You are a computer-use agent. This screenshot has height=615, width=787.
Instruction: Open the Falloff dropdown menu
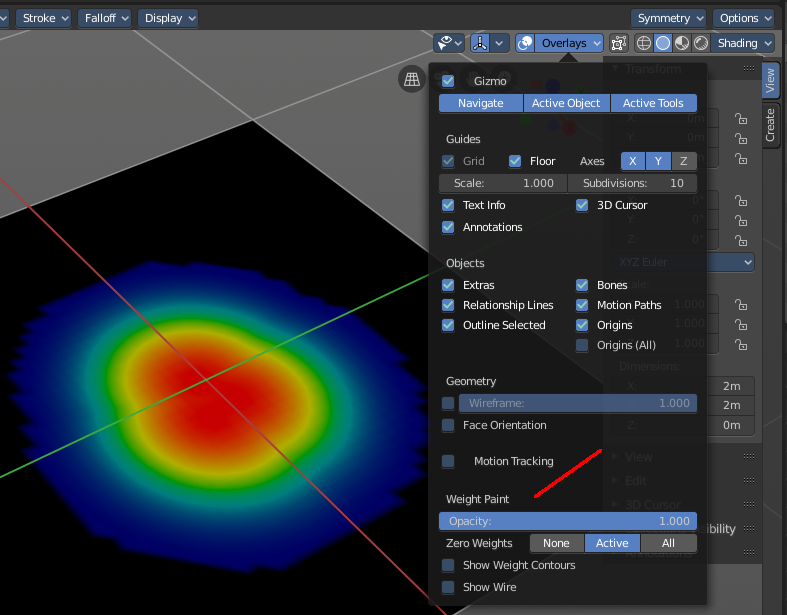point(104,18)
